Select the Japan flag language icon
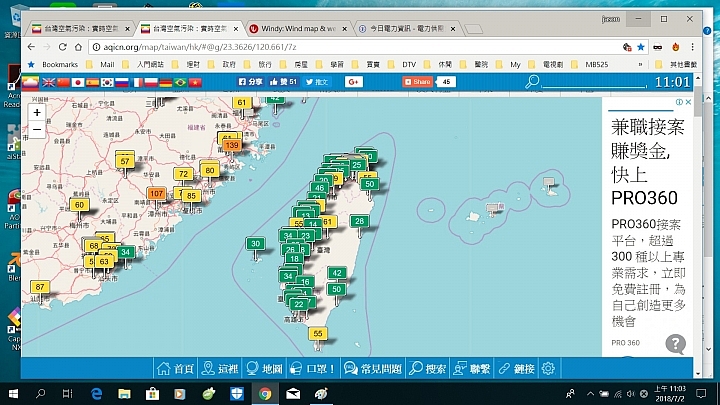The height and width of the screenshot is (405, 720). pos(78,82)
